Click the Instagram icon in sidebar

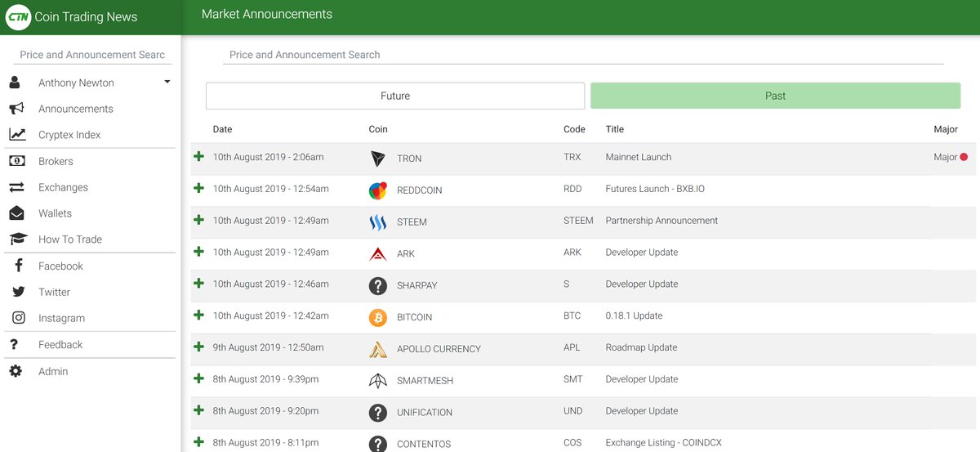coord(18,318)
